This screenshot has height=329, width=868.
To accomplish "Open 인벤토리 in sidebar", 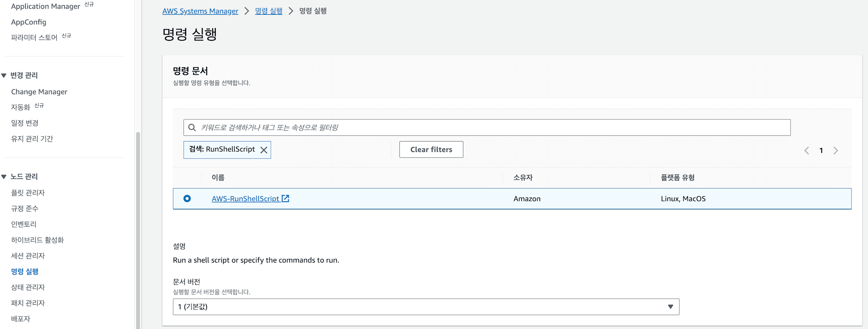I will pyautogui.click(x=24, y=224).
